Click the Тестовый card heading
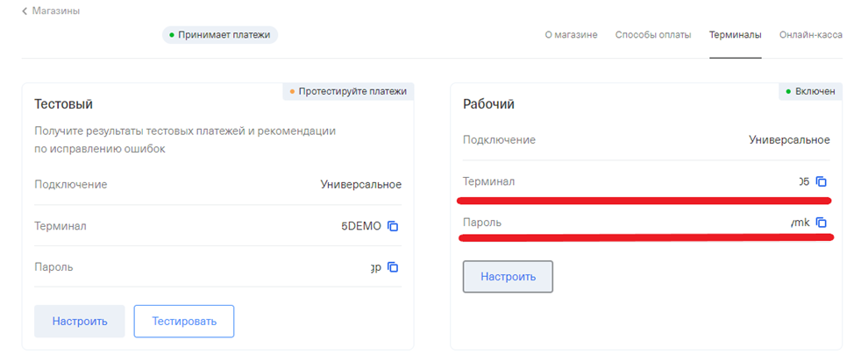 (x=63, y=104)
